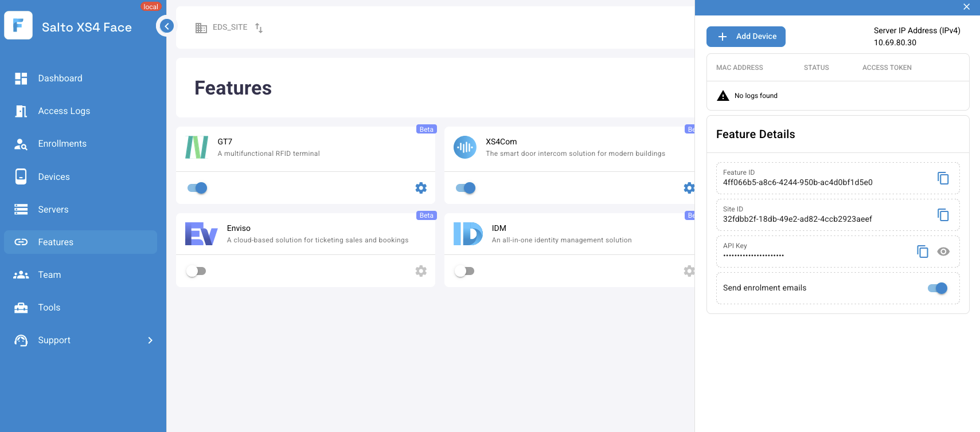Copy the API Key

click(923, 252)
